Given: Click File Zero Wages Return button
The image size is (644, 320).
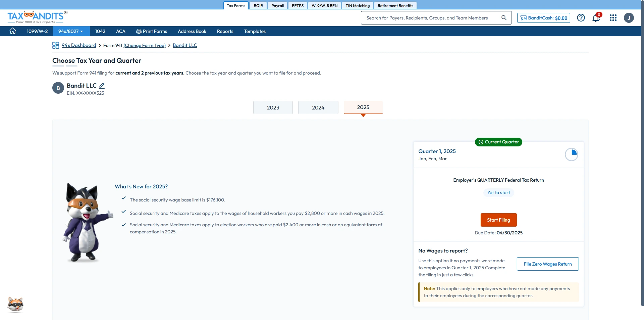Looking at the screenshot, I should pos(547,264).
